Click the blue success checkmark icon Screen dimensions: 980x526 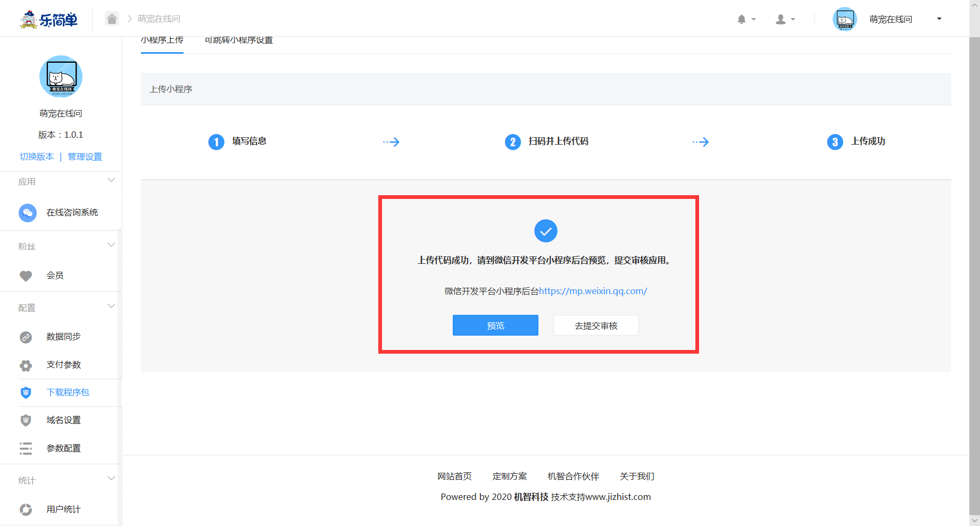pos(546,231)
